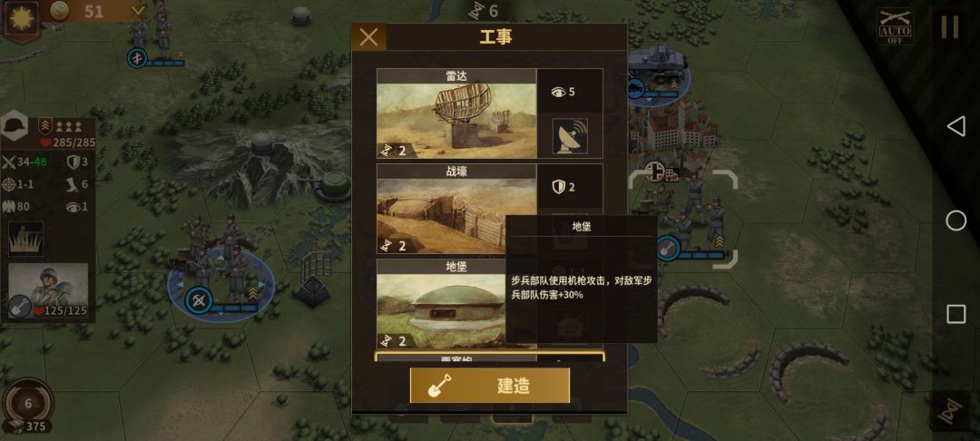The width and height of the screenshot is (980, 441).
Task: Select the 战壕 trench construction card
Action: (x=456, y=208)
